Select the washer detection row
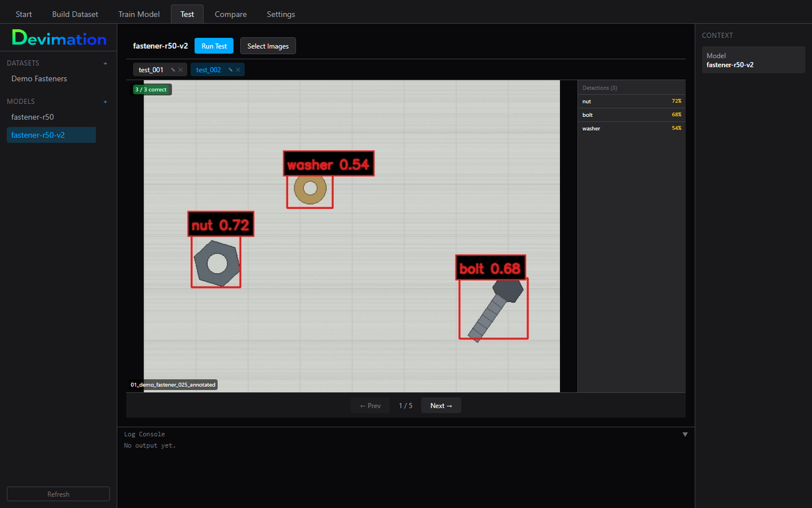Screen dimensions: 812x508 point(632,128)
